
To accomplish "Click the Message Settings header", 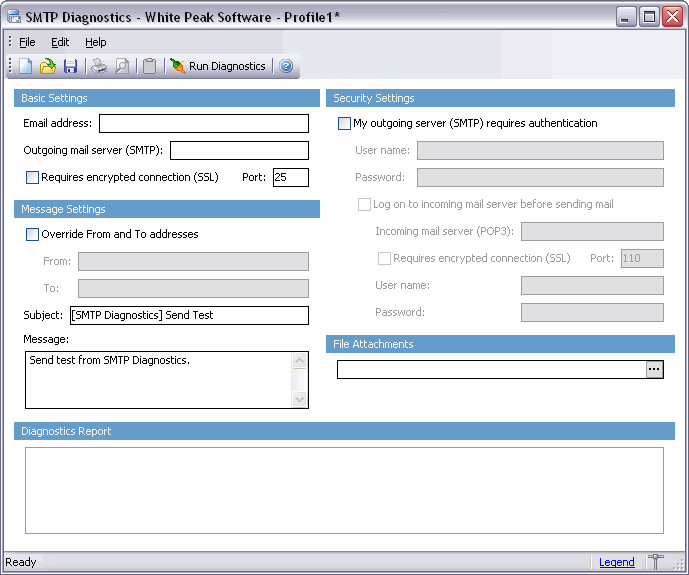I will tap(167, 209).
